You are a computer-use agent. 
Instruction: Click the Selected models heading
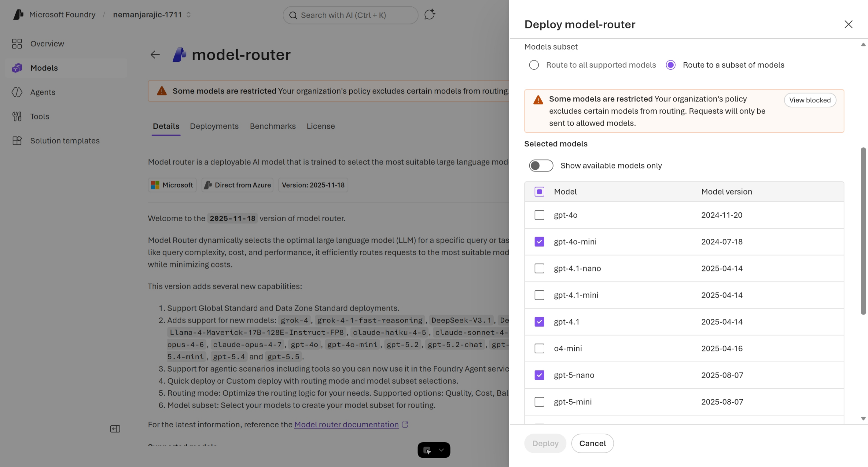(556, 144)
